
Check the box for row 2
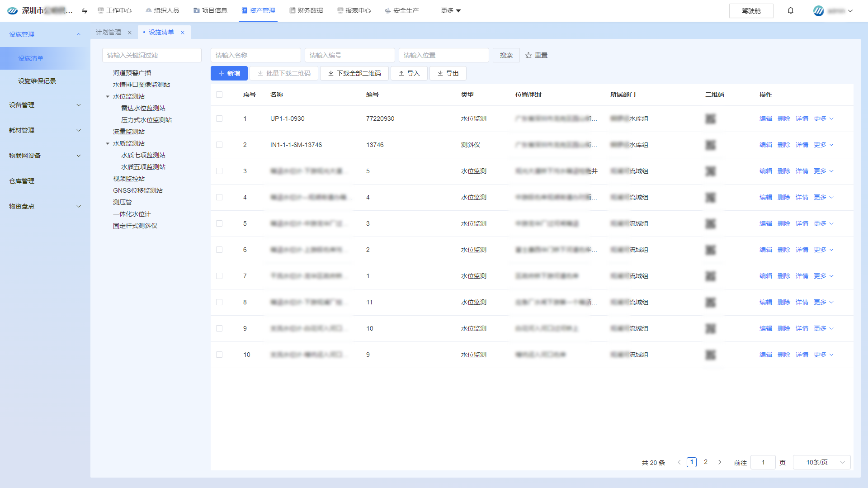click(x=219, y=145)
